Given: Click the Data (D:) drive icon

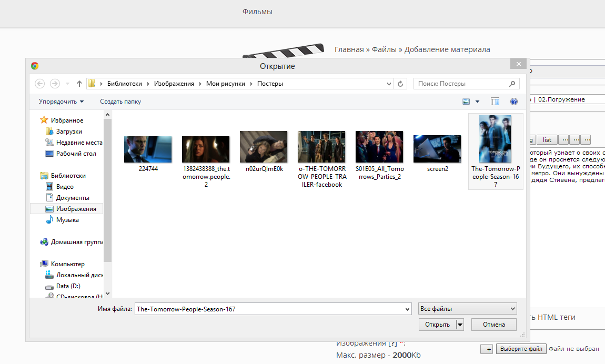Looking at the screenshot, I should point(49,287).
